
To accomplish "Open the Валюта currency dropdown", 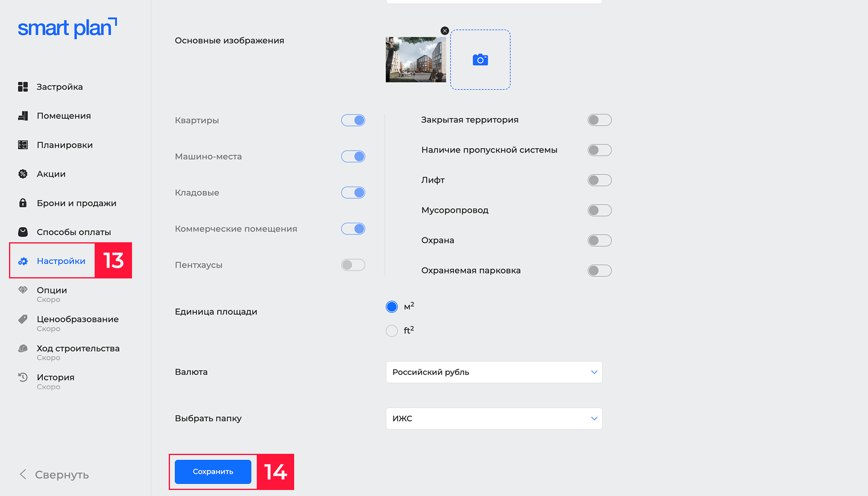I will click(x=494, y=372).
